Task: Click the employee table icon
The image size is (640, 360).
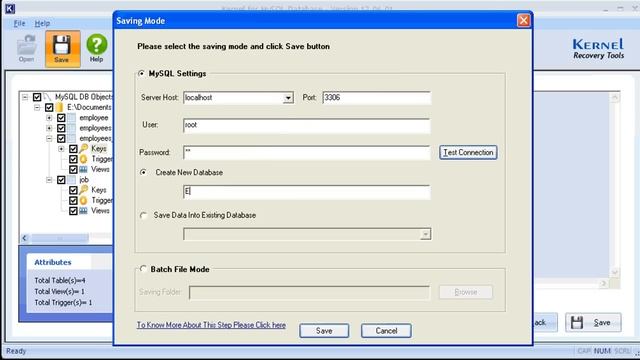Action: point(72,118)
